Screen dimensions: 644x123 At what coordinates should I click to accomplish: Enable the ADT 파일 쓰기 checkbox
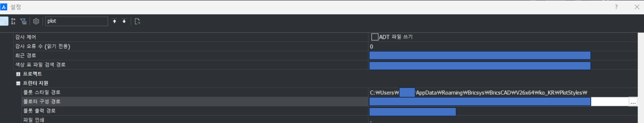click(x=375, y=37)
